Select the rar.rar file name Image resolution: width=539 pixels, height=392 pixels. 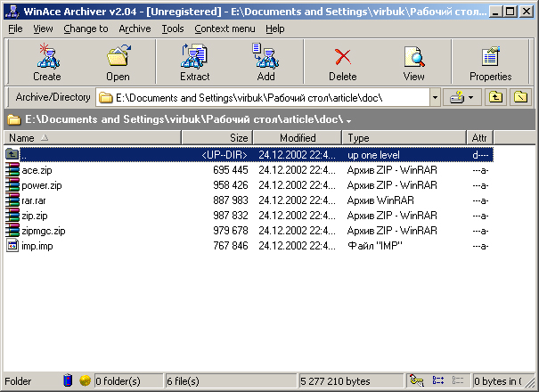(x=34, y=200)
